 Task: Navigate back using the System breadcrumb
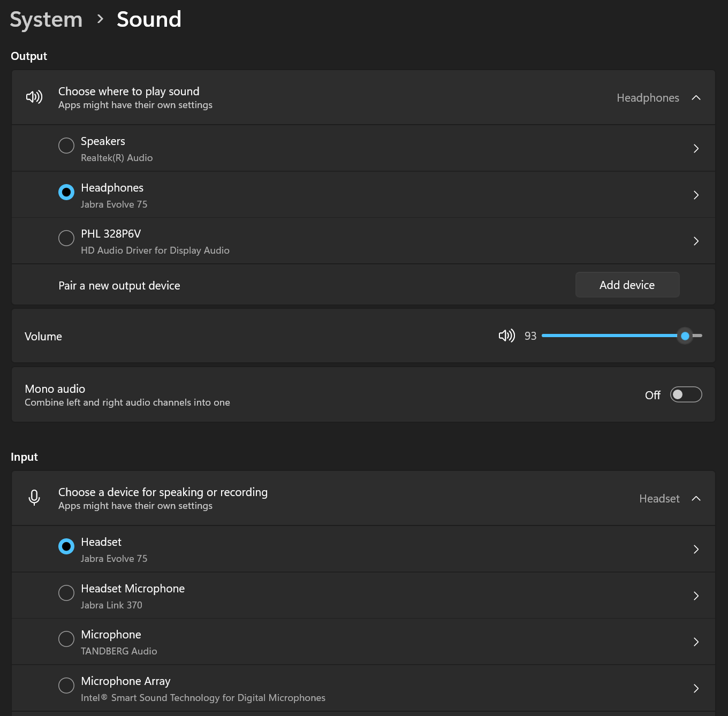(x=45, y=19)
